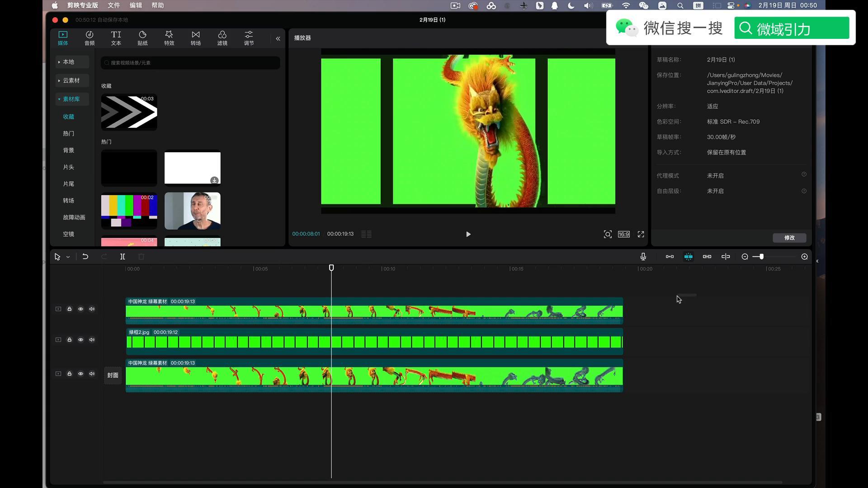868x488 pixels.
Task: Toggle auto snapping on timeline
Action: click(x=689, y=257)
